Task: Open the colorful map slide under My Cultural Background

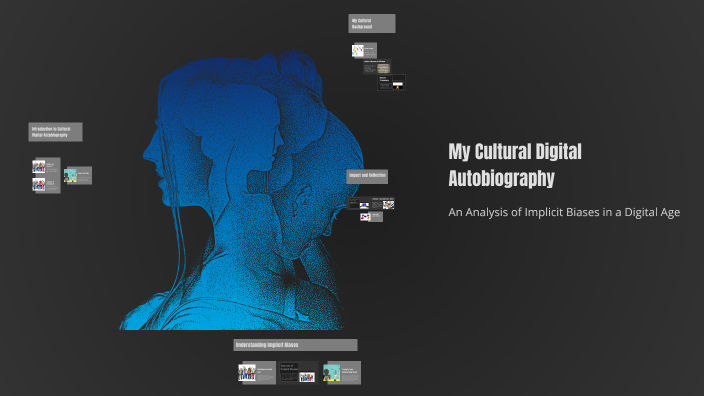Action: coord(364,50)
